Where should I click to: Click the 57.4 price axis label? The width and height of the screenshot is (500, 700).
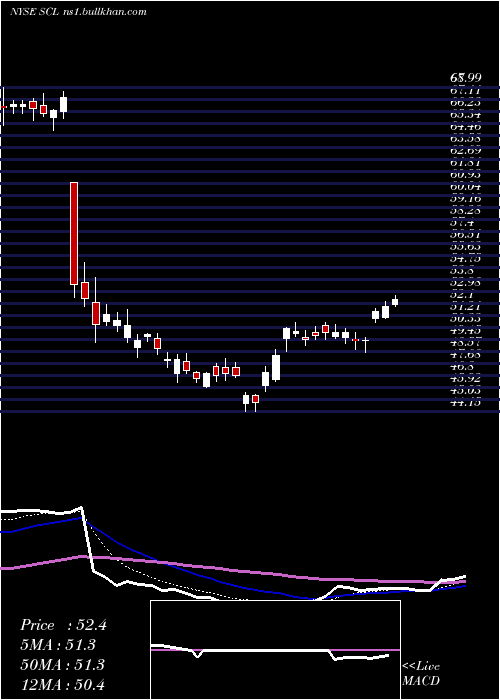[464, 223]
